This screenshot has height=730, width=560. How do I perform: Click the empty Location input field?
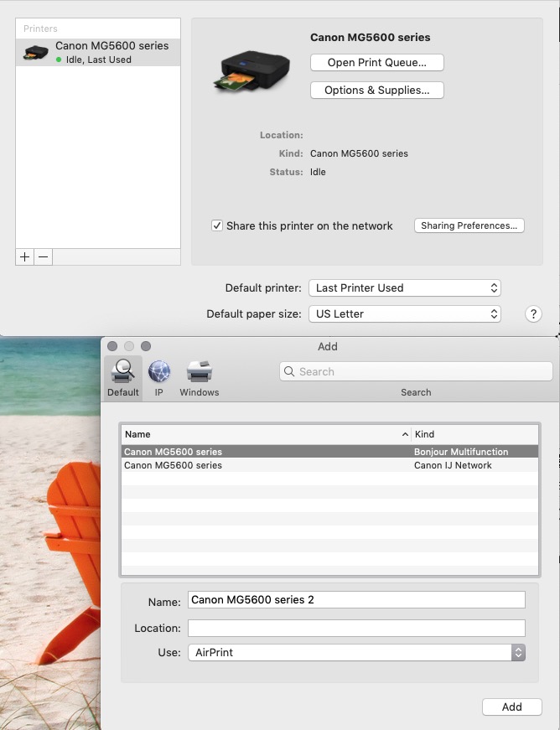click(x=356, y=628)
